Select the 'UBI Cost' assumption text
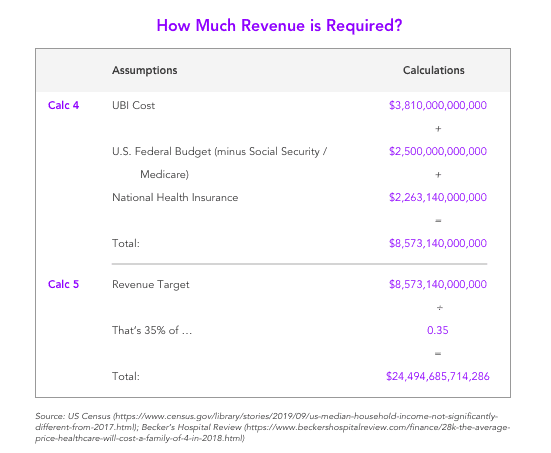Screen dimensions: 551x453 (134, 105)
